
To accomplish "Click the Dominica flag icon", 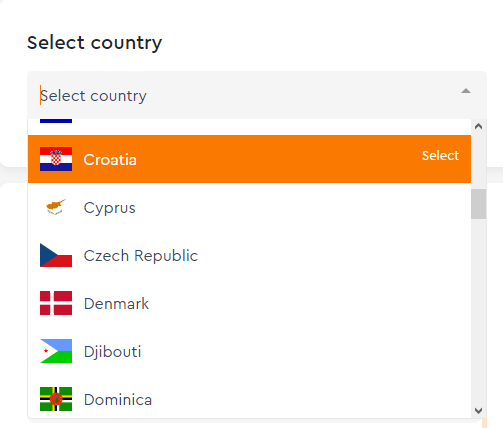I will tap(56, 399).
